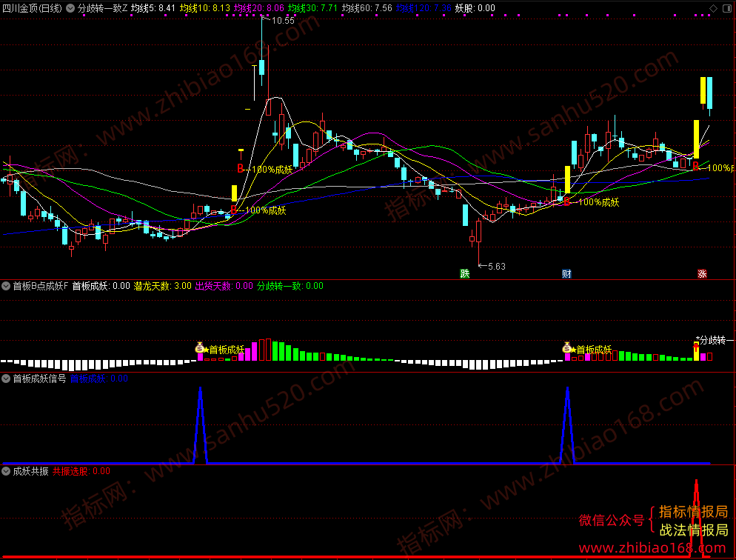736x560 pixels.
Task: Click the 四川金顶(日线) stock title
Action: (33, 8)
